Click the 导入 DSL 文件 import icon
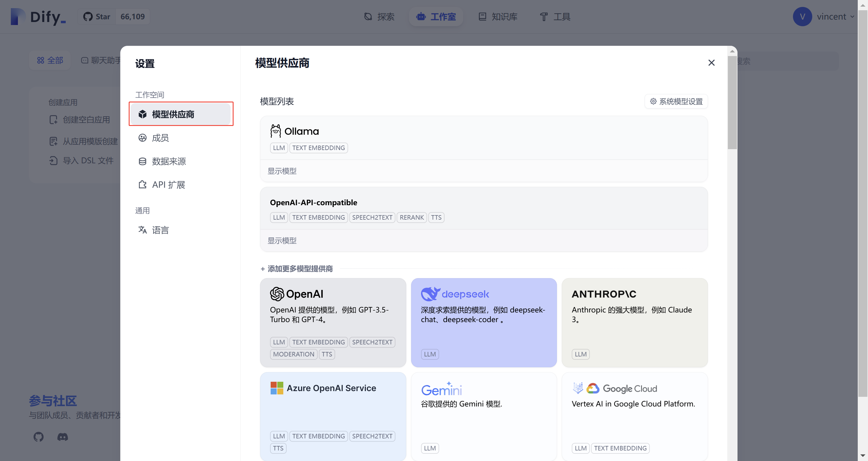Image resolution: width=868 pixels, height=461 pixels. [53, 160]
